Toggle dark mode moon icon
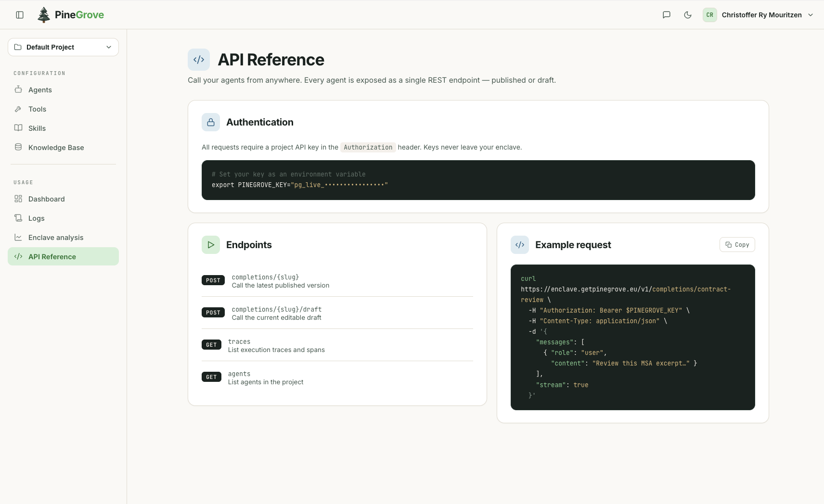Image resolution: width=824 pixels, height=504 pixels. [688, 15]
